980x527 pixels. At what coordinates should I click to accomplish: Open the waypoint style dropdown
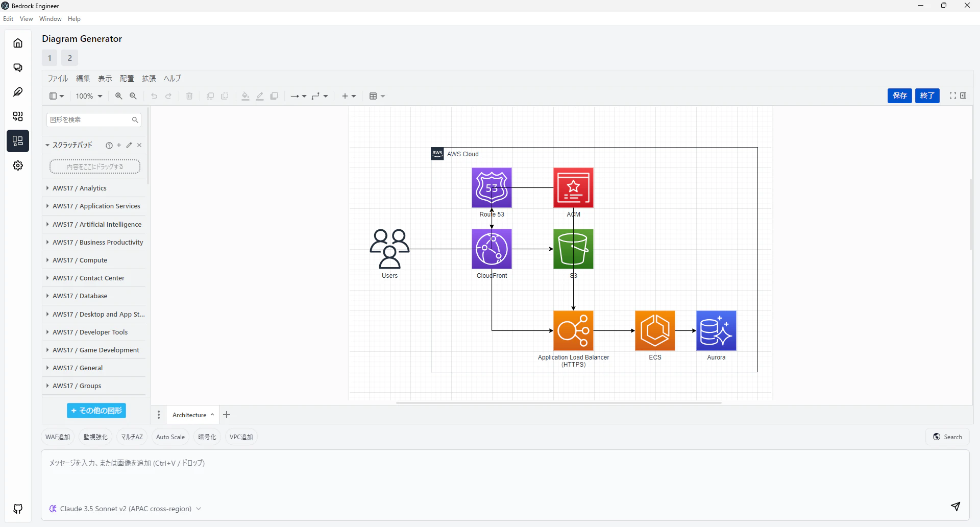coord(320,96)
